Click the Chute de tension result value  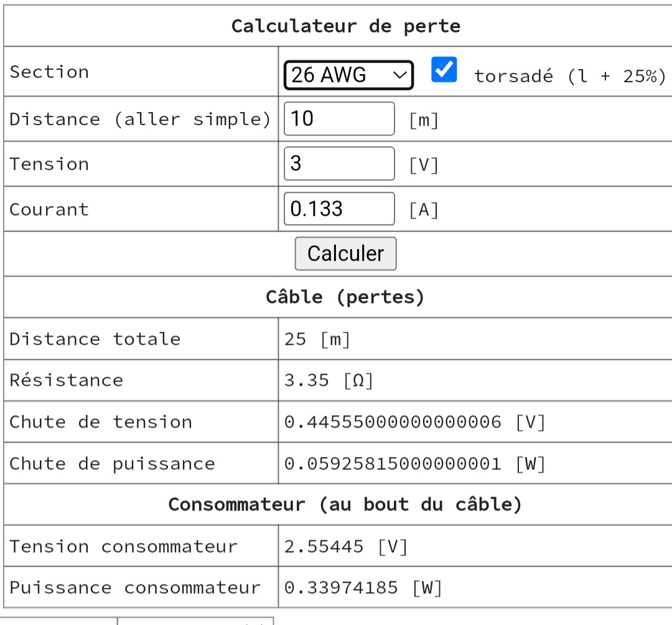point(414,422)
